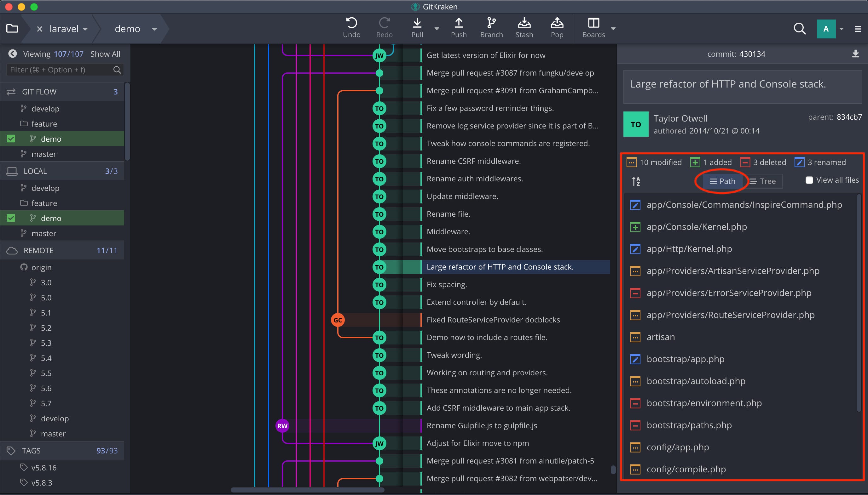This screenshot has height=495, width=868.
Task: Open the Pull options dropdown arrow
Action: 437,29
